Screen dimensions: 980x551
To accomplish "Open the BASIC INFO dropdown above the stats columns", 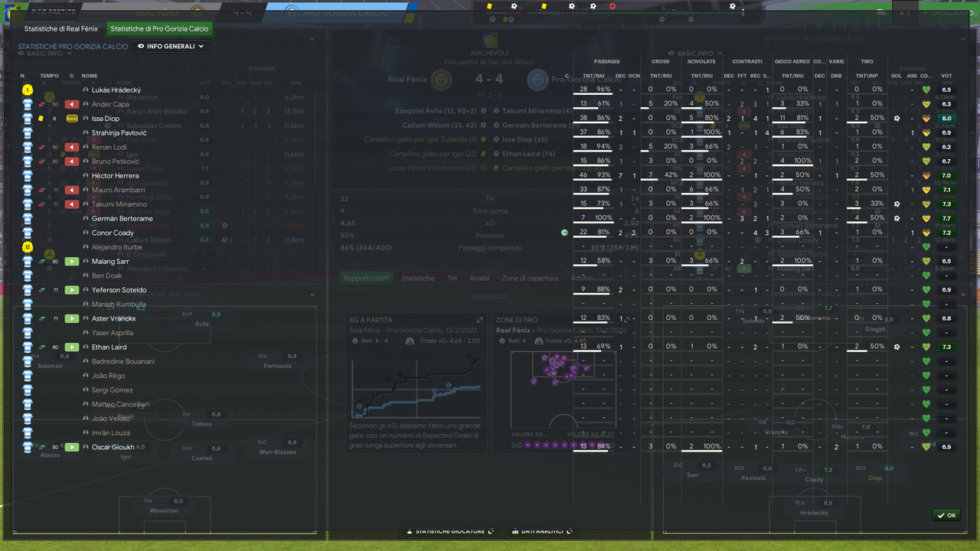I will [x=695, y=54].
